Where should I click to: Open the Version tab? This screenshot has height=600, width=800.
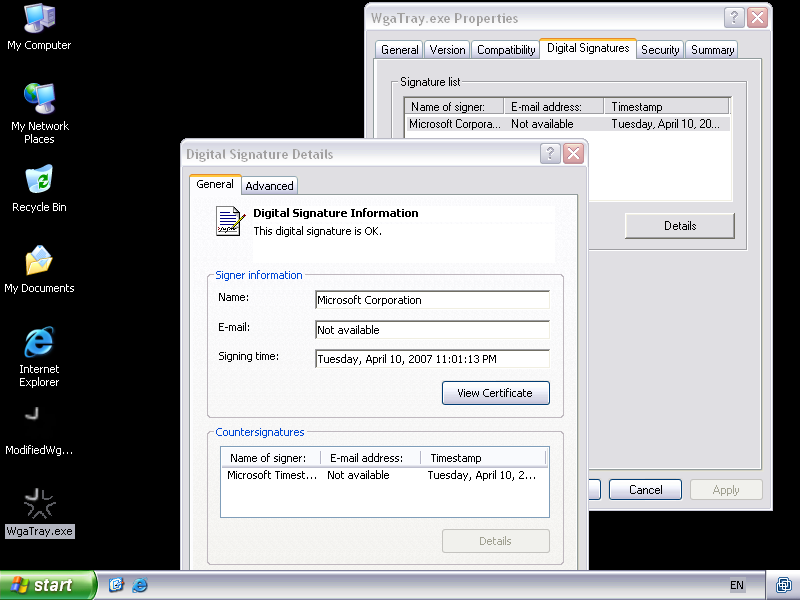[x=447, y=49]
